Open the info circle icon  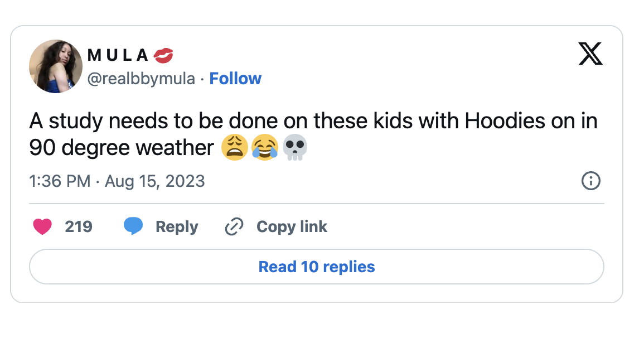click(591, 181)
